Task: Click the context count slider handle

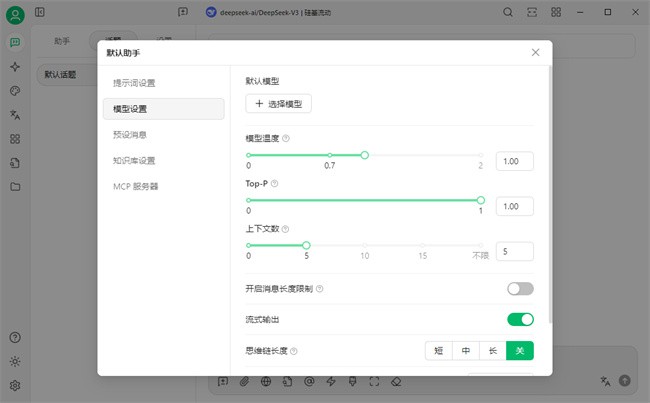Action: 306,245
